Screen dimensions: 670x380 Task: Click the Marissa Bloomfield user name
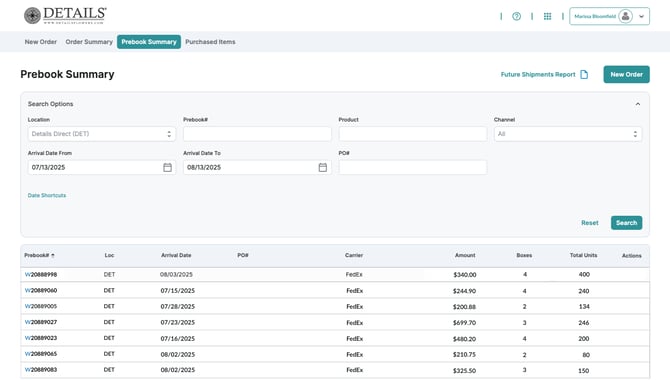[595, 16]
